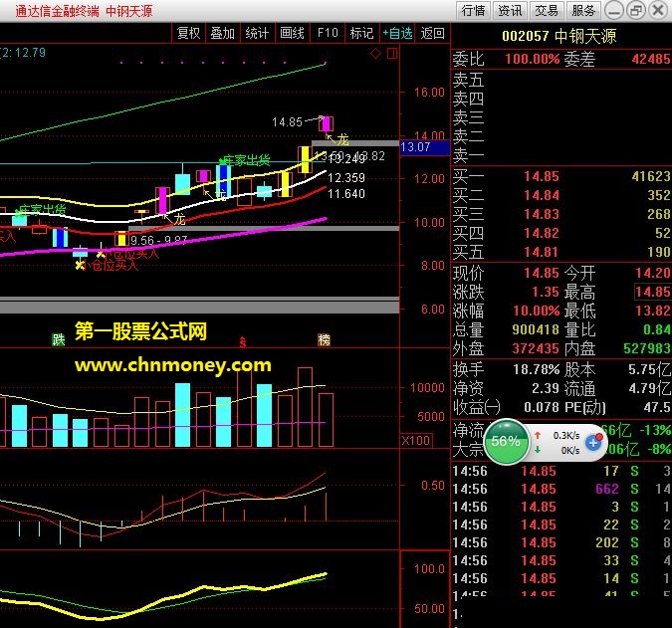The width and height of the screenshot is (672, 628).
Task: Click the 返回 back button
Action: (432, 33)
